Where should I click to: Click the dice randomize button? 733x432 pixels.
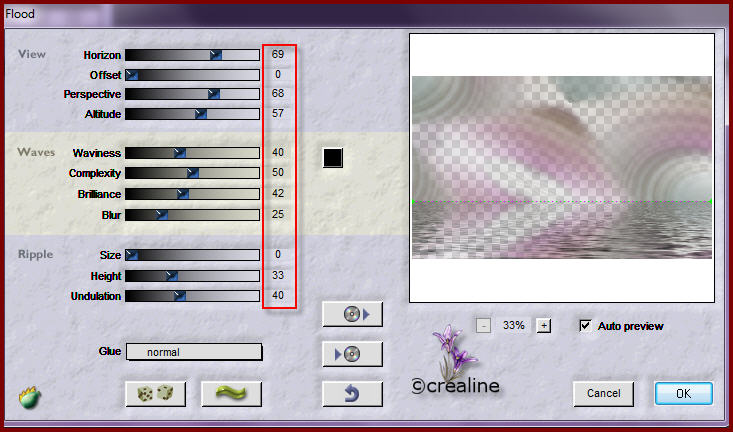click(156, 394)
